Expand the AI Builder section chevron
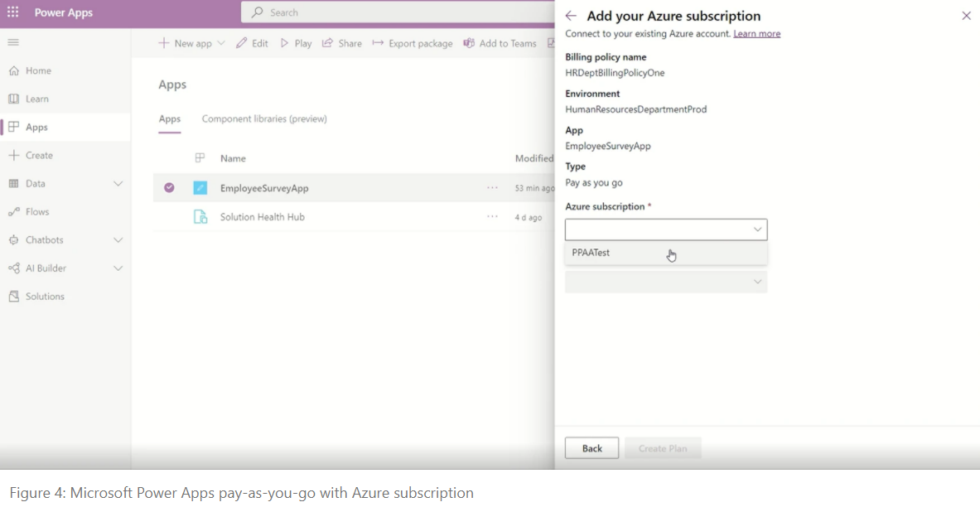 pos(118,268)
